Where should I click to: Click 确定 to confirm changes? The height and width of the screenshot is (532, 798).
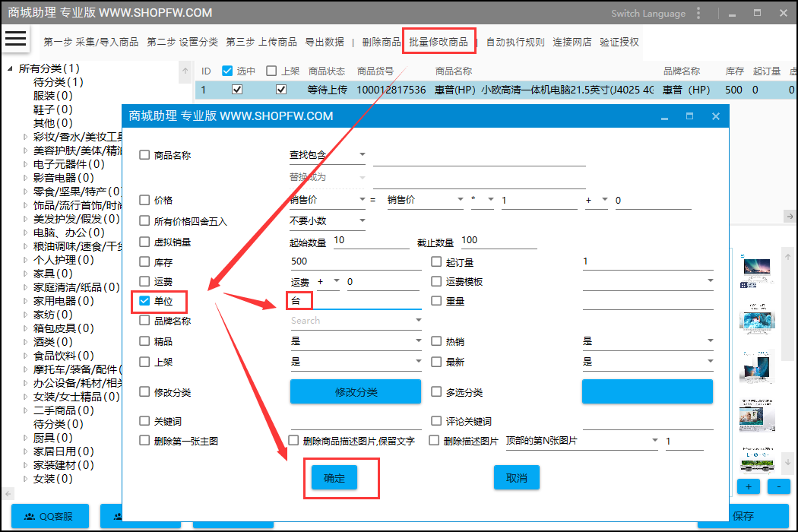pos(334,478)
